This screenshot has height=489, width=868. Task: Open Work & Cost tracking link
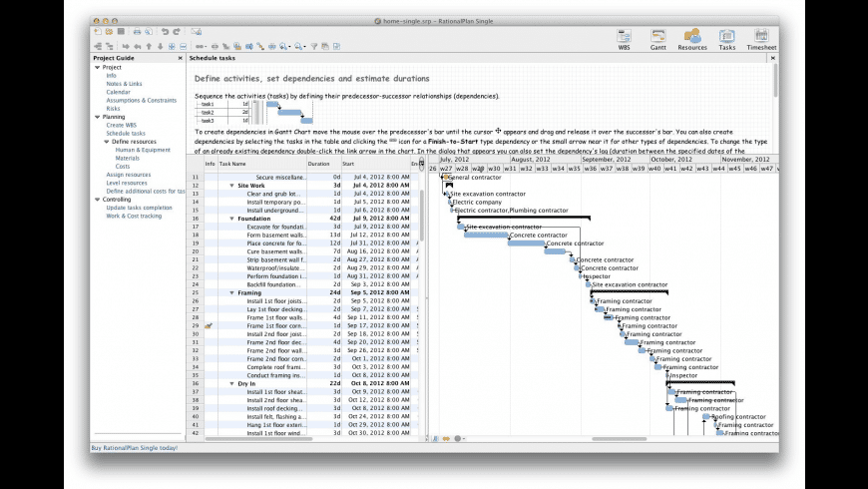[x=134, y=217]
